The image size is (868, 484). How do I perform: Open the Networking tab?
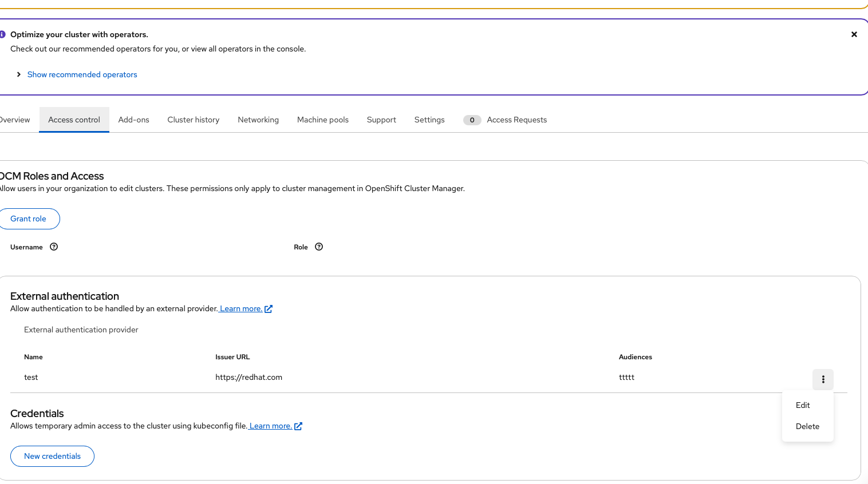tap(258, 120)
